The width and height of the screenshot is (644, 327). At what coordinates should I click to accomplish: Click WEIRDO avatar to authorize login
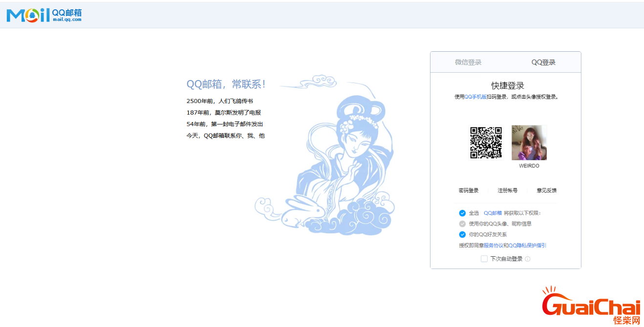click(x=529, y=143)
